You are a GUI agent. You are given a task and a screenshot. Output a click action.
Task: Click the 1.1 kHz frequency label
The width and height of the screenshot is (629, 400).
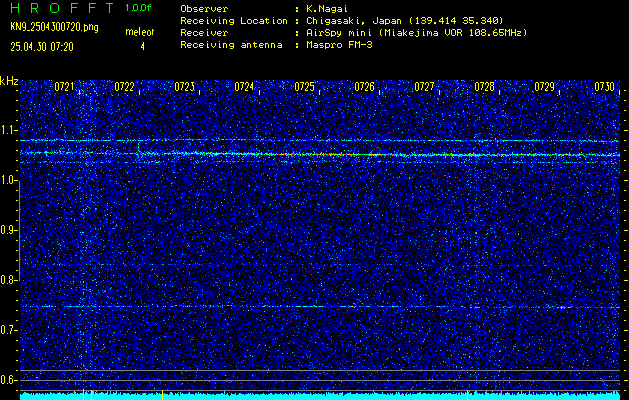[x=9, y=130]
